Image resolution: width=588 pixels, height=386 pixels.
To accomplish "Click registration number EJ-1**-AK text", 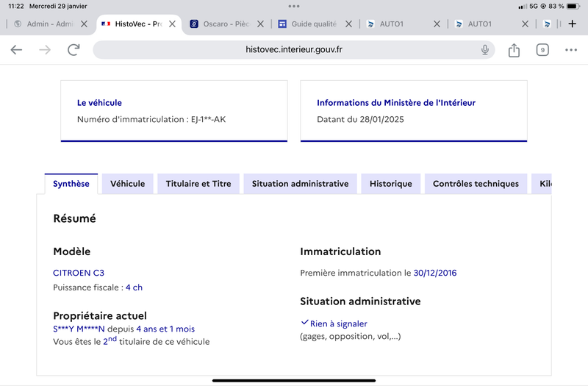I will pyautogui.click(x=209, y=119).
